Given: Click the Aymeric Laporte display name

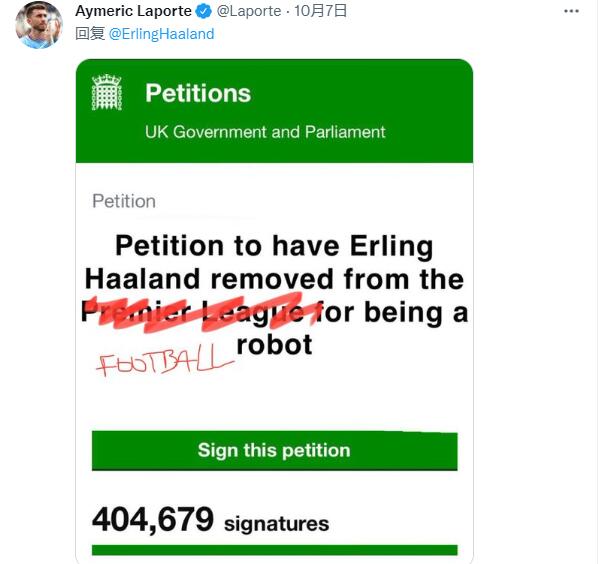Looking at the screenshot, I should (x=133, y=11).
